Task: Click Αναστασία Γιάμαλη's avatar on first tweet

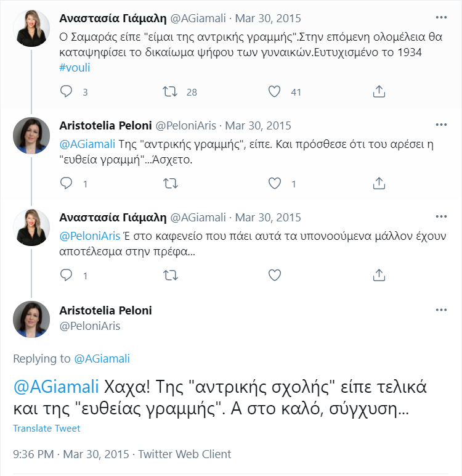Action: (31, 28)
